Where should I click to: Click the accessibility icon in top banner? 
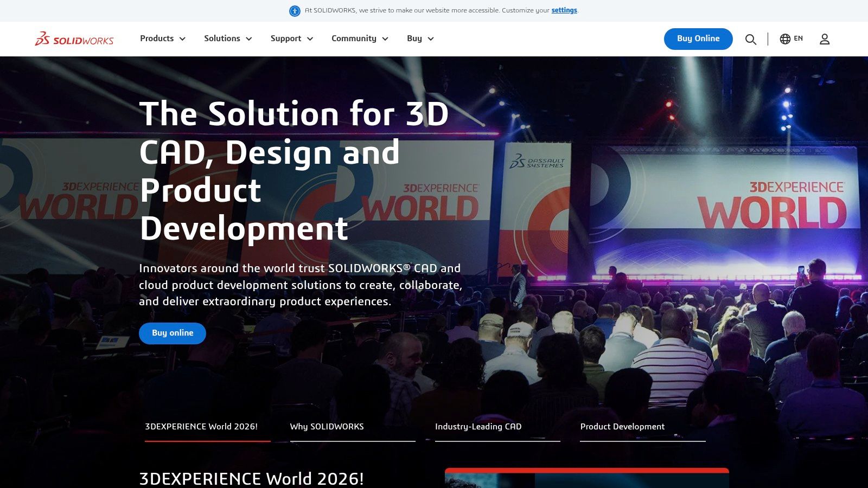[x=295, y=11]
